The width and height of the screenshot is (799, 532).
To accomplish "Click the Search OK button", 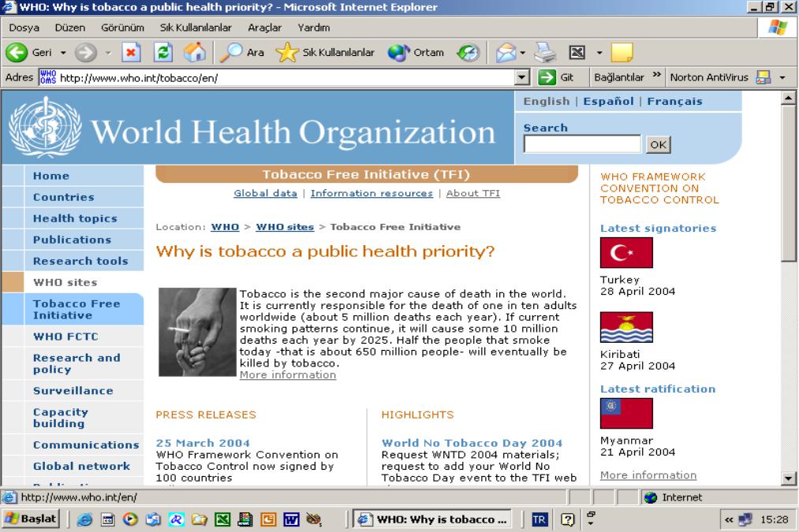I will pyautogui.click(x=658, y=144).
